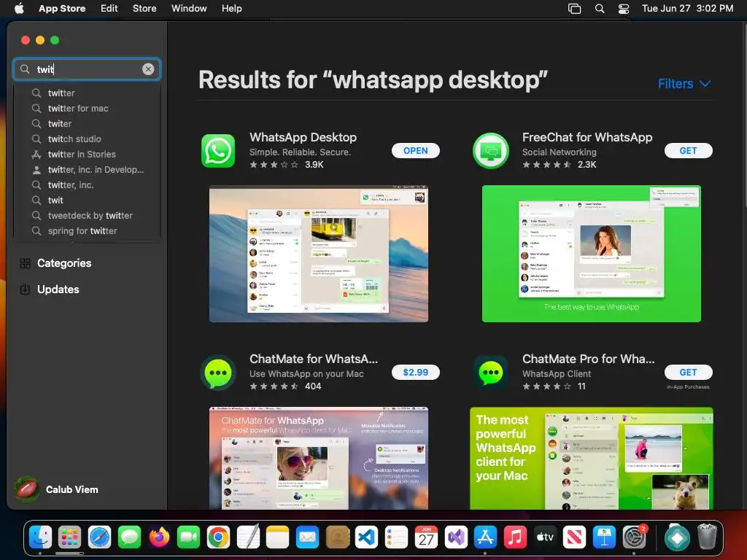Open FaceTime from the Dock
Viewport: 747px width, 560px height.
point(189,537)
